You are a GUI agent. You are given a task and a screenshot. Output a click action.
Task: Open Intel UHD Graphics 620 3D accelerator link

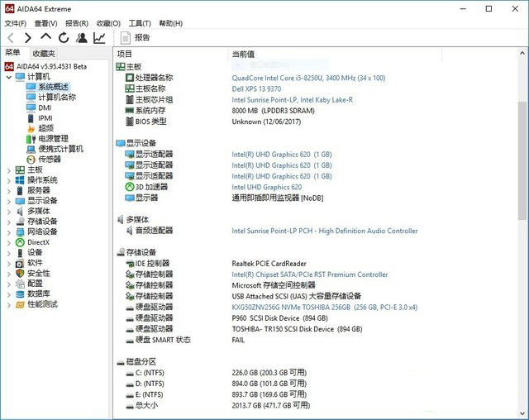[x=267, y=187]
